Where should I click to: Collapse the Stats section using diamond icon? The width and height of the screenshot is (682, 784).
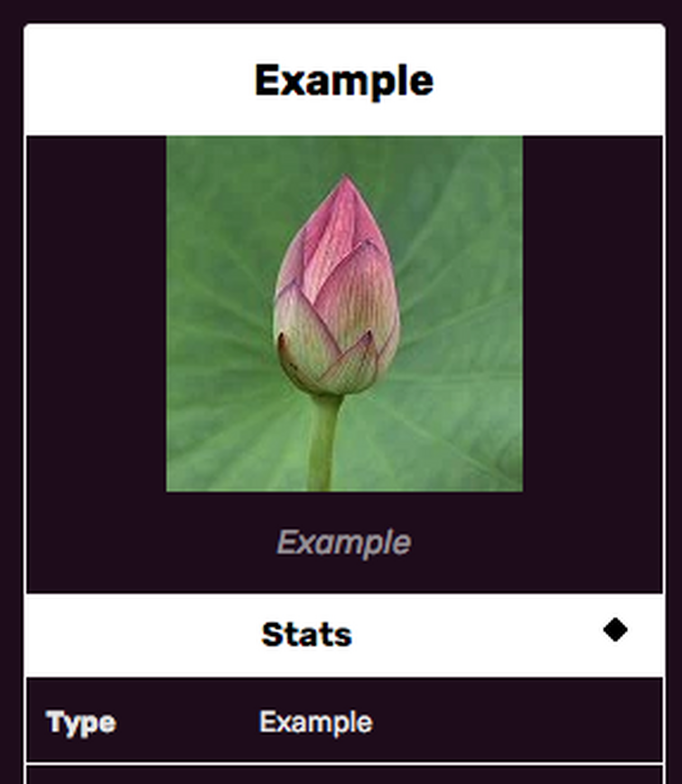[615, 630]
